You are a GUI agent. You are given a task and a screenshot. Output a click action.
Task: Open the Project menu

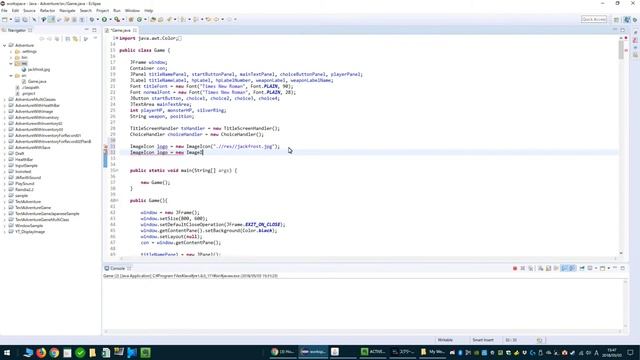tap(102, 11)
